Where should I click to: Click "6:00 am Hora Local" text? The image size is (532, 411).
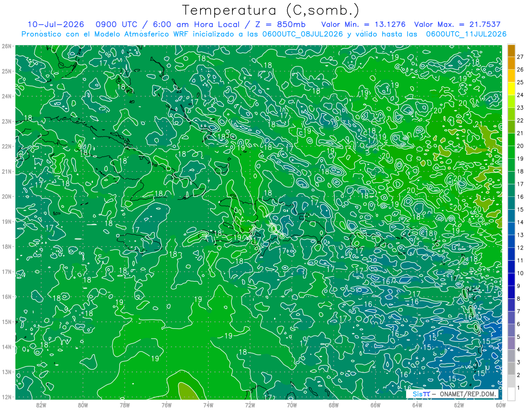click(197, 24)
